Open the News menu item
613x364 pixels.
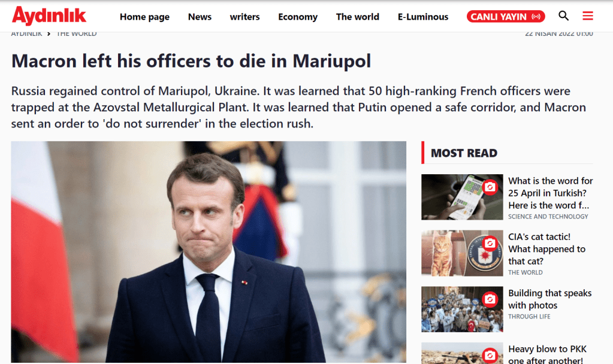pos(200,17)
